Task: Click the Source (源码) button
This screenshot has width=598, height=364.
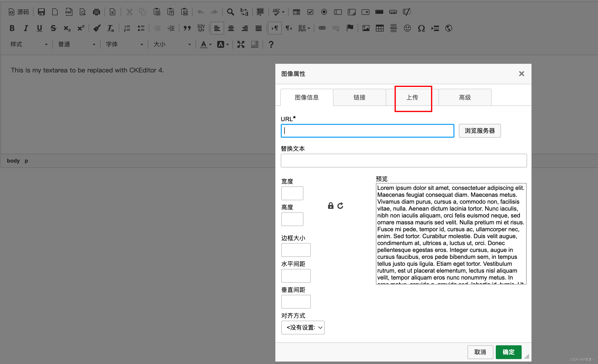Action: [19, 12]
